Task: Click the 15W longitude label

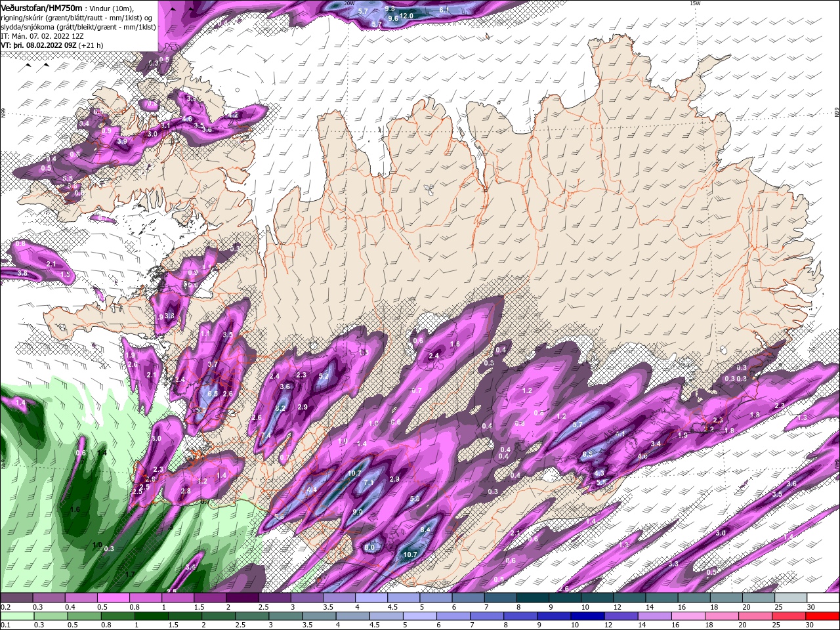Action: tap(695, 3)
